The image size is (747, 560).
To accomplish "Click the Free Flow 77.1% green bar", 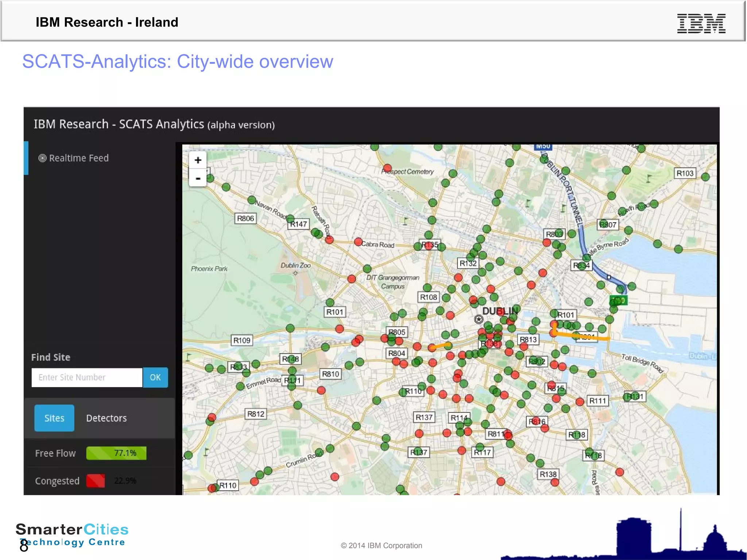I will (x=116, y=453).
